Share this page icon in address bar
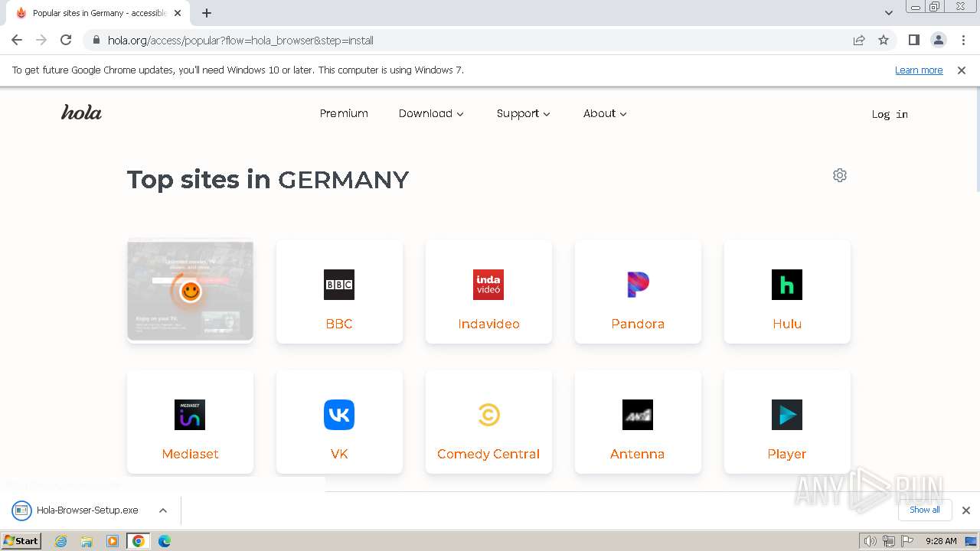This screenshot has width=980, height=551. 859,40
